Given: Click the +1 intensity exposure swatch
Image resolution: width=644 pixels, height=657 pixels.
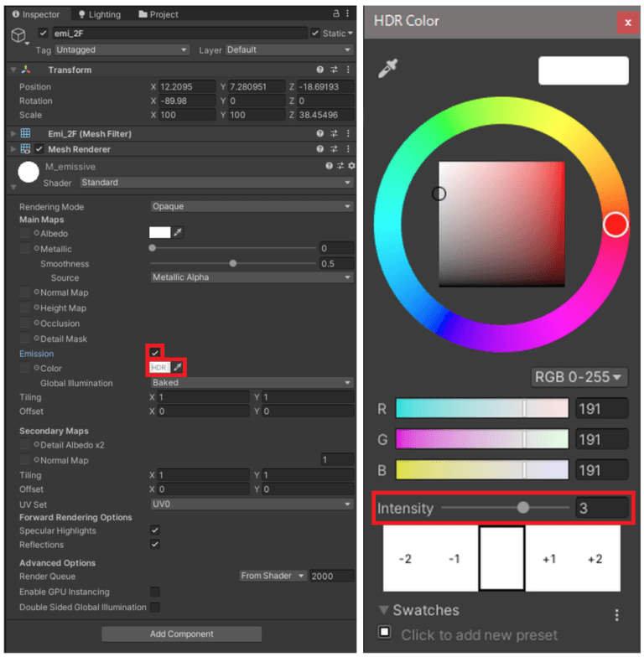Looking at the screenshot, I should [x=548, y=559].
